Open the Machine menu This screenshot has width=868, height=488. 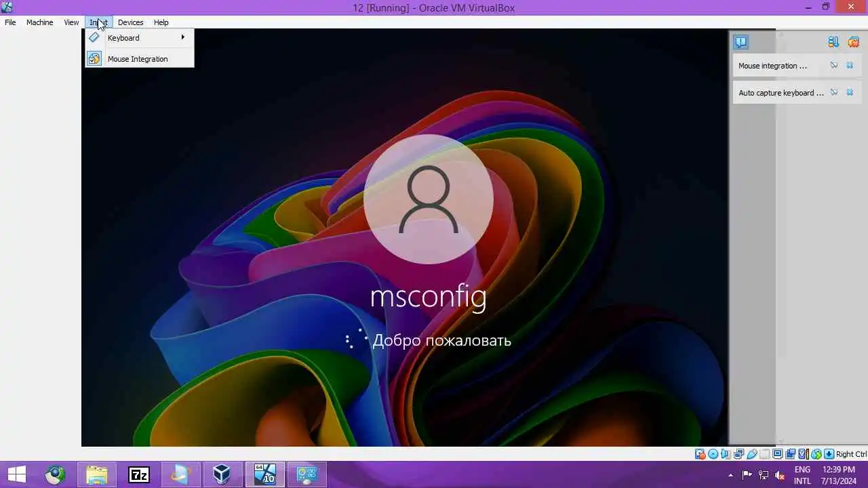[x=39, y=22]
